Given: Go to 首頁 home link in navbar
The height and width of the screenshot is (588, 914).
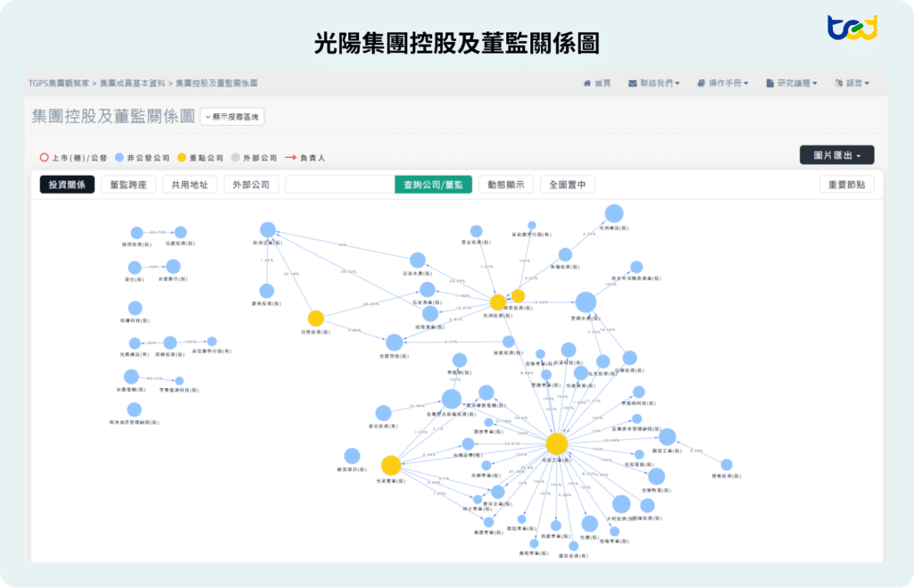Looking at the screenshot, I should click(x=597, y=83).
